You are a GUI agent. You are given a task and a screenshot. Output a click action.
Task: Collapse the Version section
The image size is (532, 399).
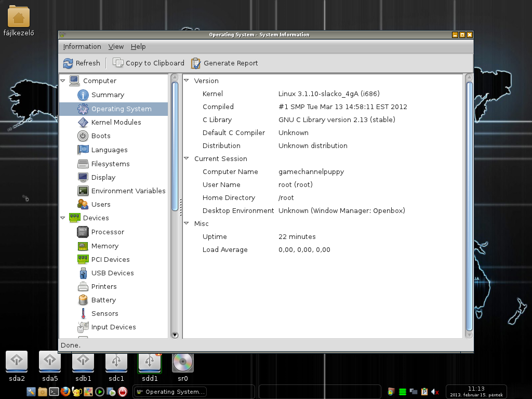pyautogui.click(x=187, y=81)
